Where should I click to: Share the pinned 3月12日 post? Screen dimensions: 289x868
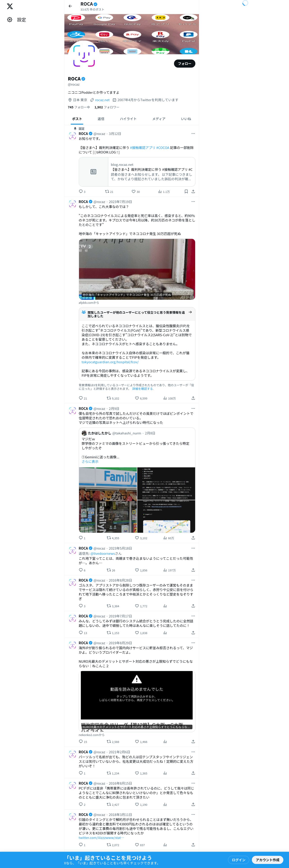click(x=193, y=191)
